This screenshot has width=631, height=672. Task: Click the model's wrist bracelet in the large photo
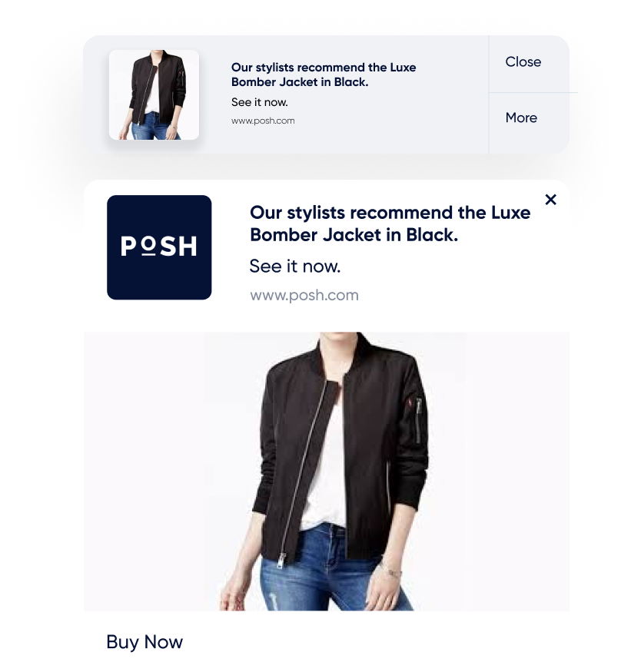click(x=391, y=571)
